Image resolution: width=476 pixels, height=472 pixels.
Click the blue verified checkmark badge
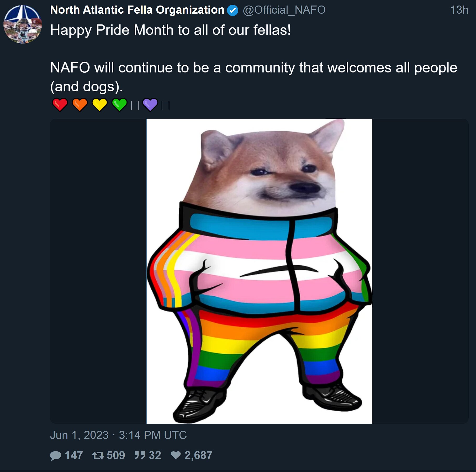coord(232,11)
